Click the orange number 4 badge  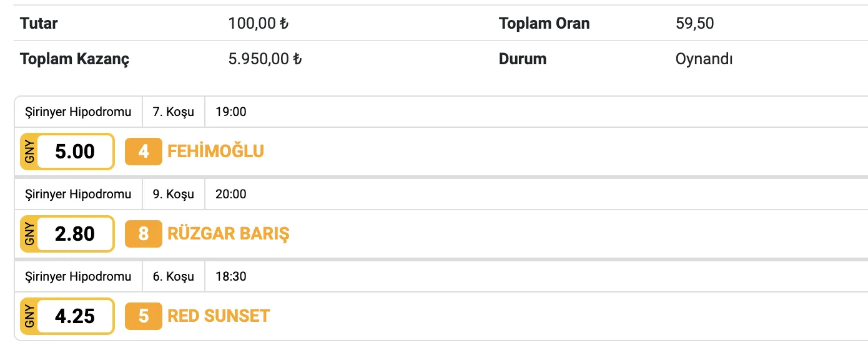click(143, 152)
